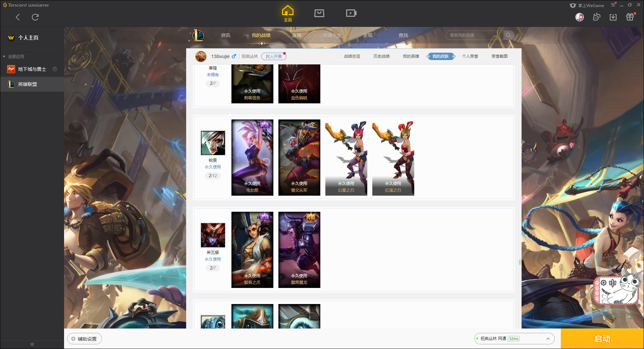Image resolution: width=644 pixels, height=349 pixels.
Task: Click the blue champion portrait at bottom
Action: click(213, 322)
